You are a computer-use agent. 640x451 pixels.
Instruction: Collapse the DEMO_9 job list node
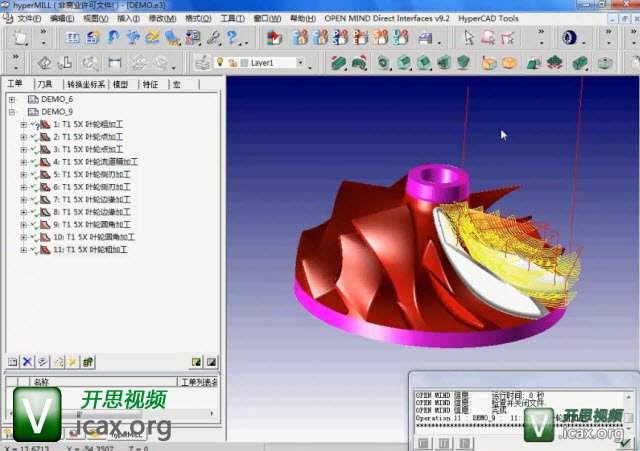coord(12,112)
